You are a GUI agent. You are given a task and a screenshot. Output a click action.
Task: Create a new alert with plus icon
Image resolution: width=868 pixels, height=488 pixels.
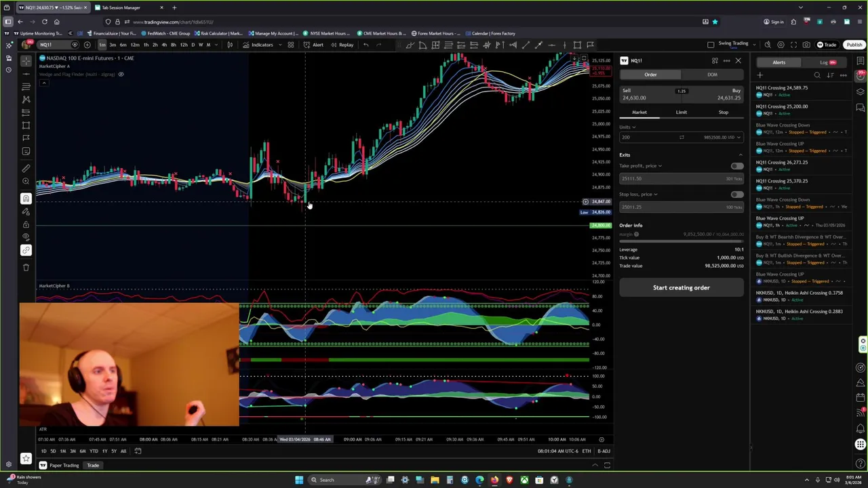coord(759,75)
